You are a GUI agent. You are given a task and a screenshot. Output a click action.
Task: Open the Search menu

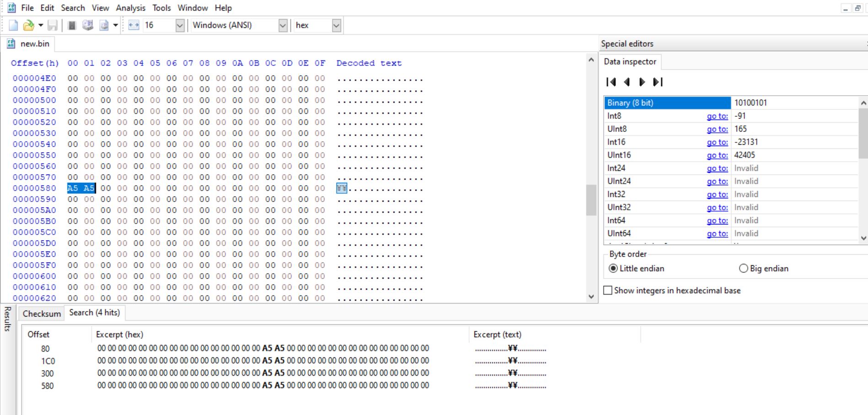point(73,8)
